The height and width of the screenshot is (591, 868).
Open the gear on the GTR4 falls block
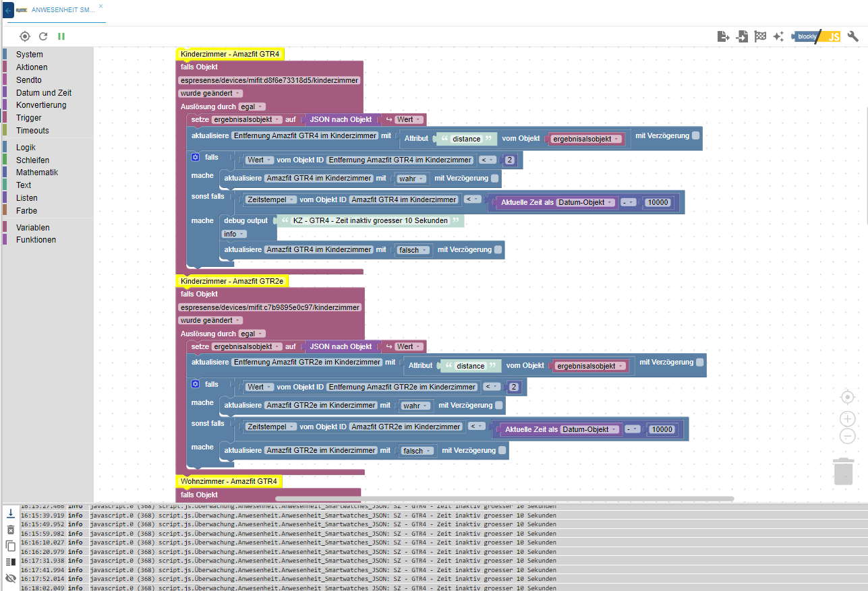pyautogui.click(x=196, y=157)
